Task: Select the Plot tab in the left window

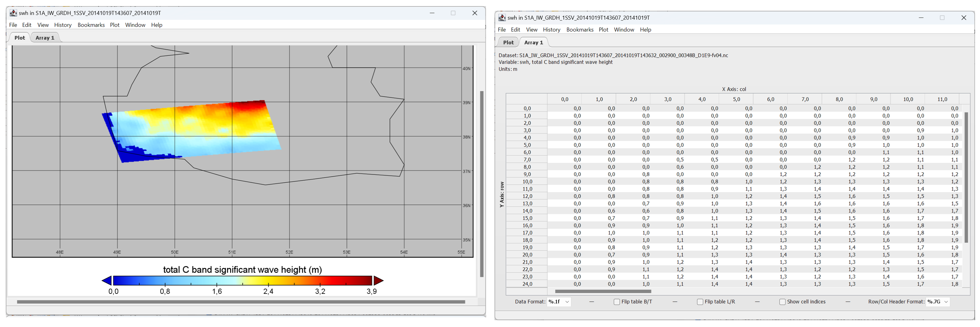Action: pyautogui.click(x=20, y=38)
